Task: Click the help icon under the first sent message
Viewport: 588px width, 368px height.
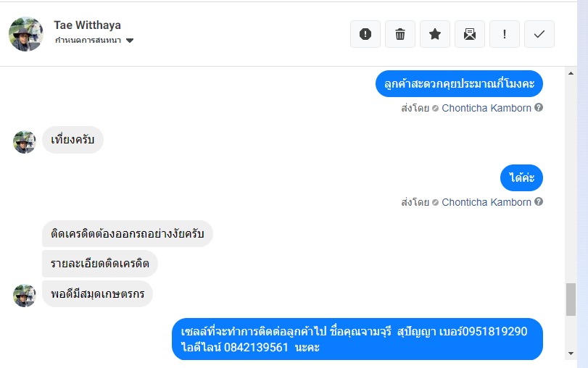Action: (539, 108)
